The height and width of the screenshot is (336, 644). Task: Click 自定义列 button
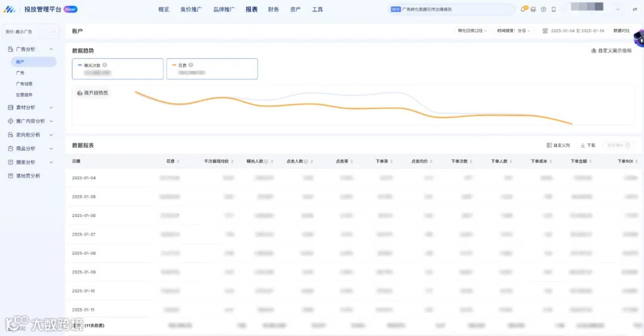pos(558,145)
